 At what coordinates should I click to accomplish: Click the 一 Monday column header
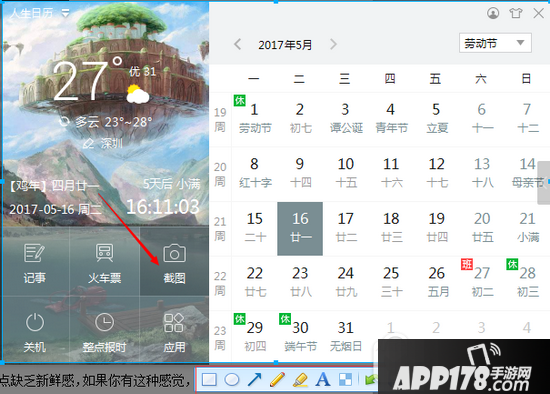click(254, 79)
